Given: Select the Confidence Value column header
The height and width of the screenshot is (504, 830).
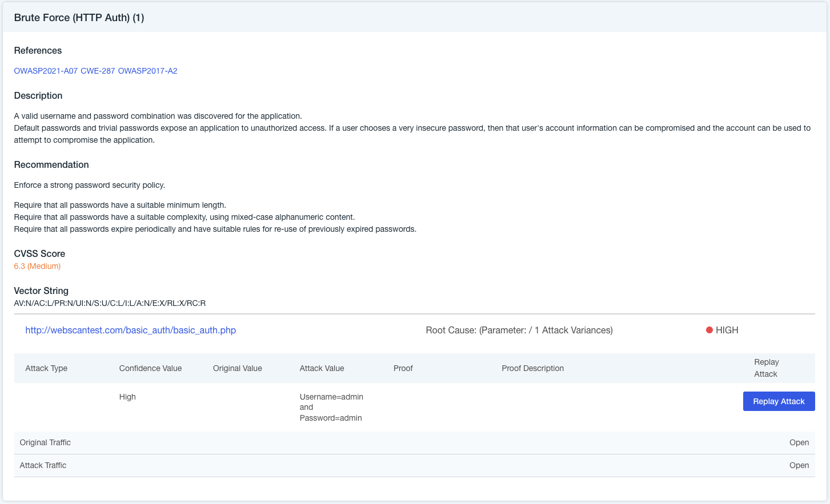Looking at the screenshot, I should (x=150, y=368).
